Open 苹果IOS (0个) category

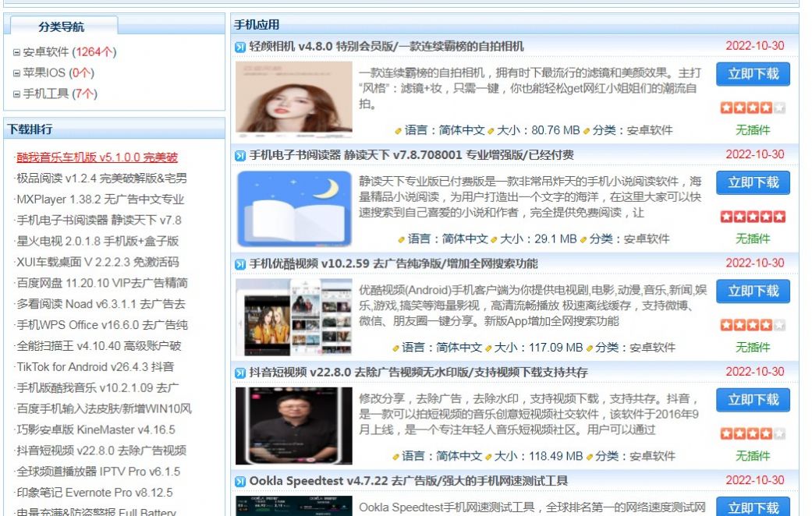[x=59, y=72]
